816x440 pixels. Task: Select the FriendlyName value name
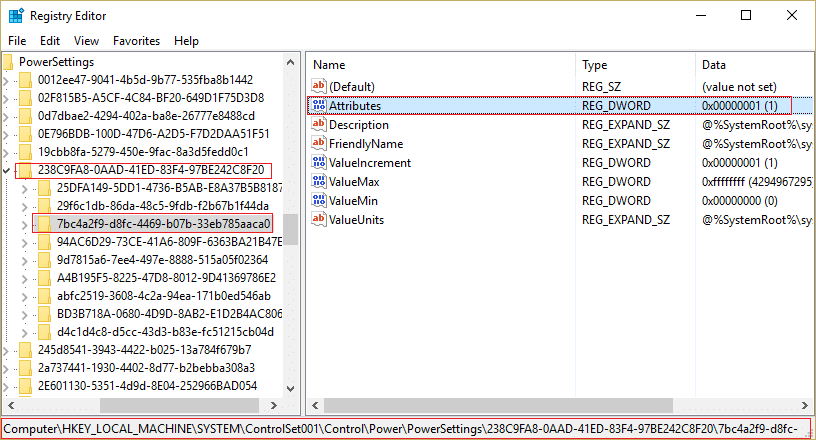click(x=366, y=144)
